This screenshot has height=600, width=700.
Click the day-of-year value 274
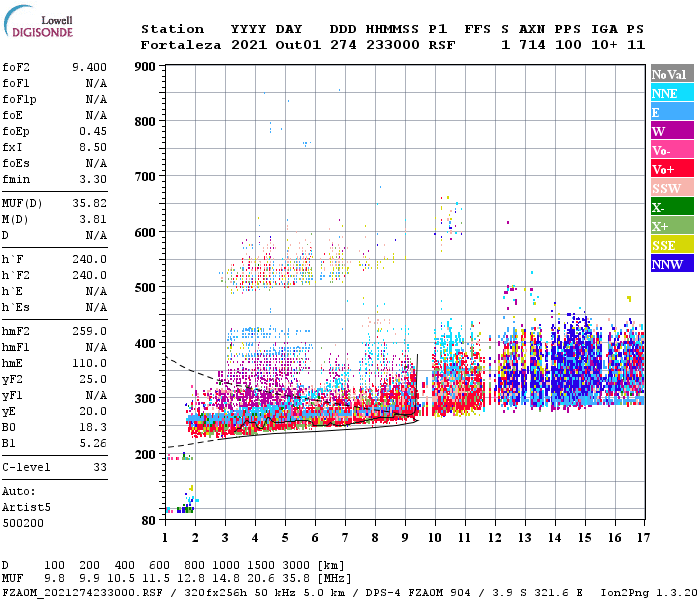pos(343,45)
